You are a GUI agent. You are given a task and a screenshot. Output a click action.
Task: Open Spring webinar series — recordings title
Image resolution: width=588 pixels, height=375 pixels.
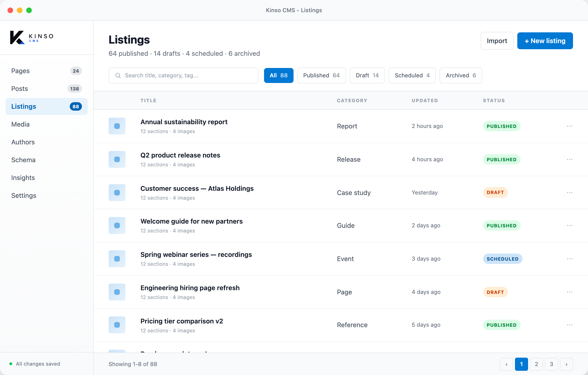point(196,255)
